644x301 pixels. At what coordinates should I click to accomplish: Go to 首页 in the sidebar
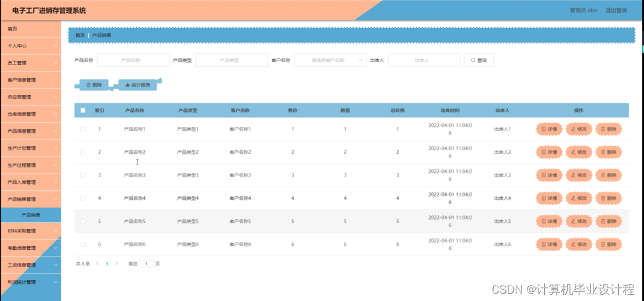click(x=30, y=29)
